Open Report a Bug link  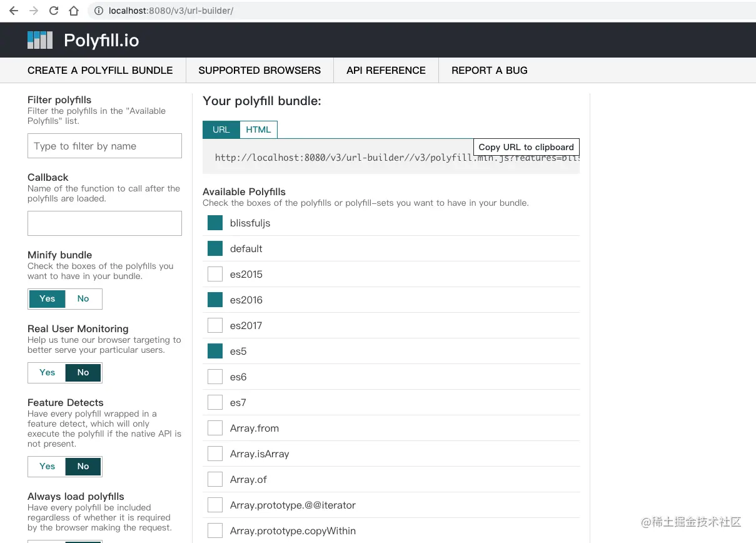click(x=490, y=70)
